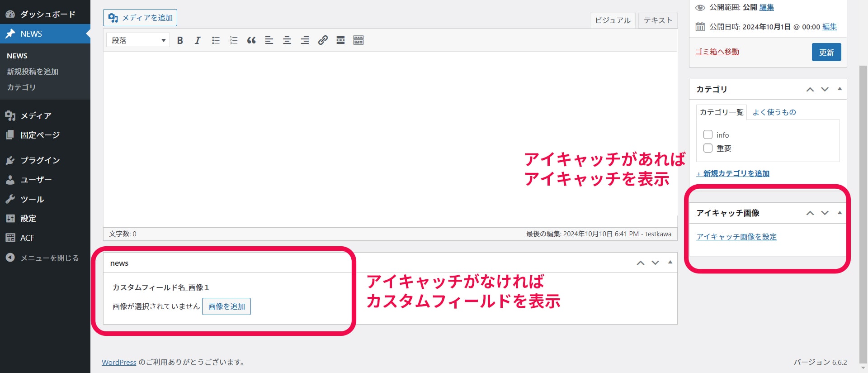This screenshot has width=868, height=373.
Task: Open ダッシュボード in the sidebar
Action: coord(45,14)
